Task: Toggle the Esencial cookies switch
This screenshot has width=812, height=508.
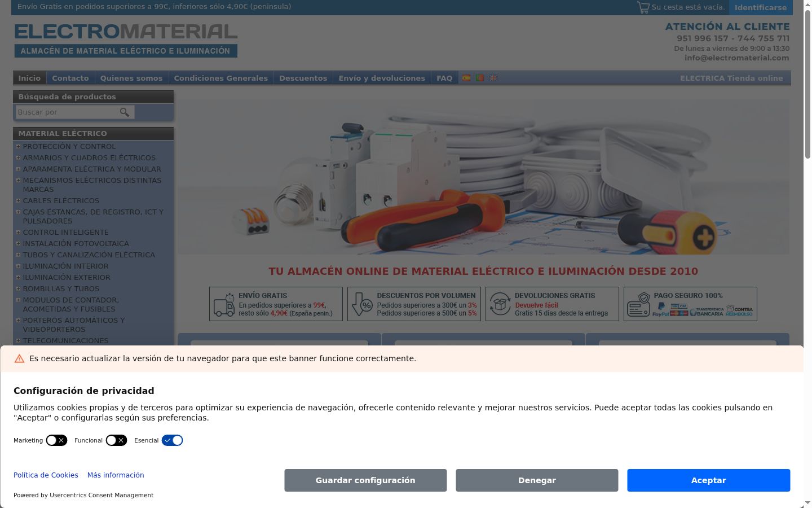Action: coord(173,440)
